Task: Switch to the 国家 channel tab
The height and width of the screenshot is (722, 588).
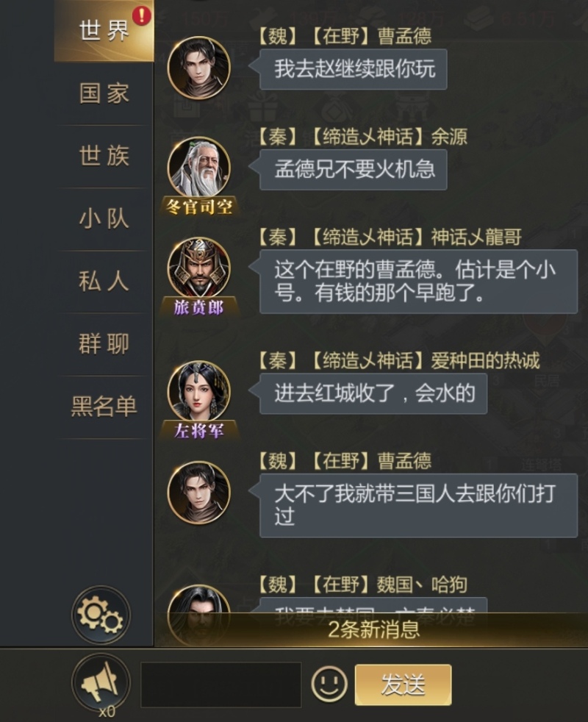Action: point(104,93)
